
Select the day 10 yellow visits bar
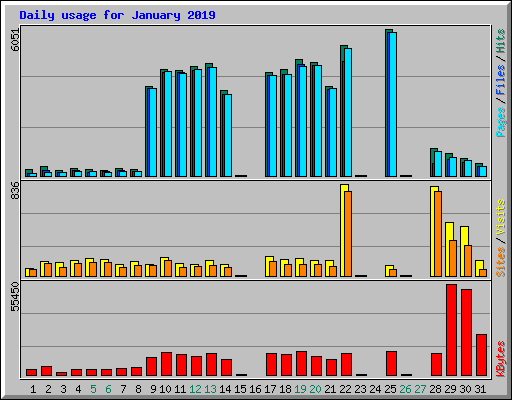coord(162,267)
